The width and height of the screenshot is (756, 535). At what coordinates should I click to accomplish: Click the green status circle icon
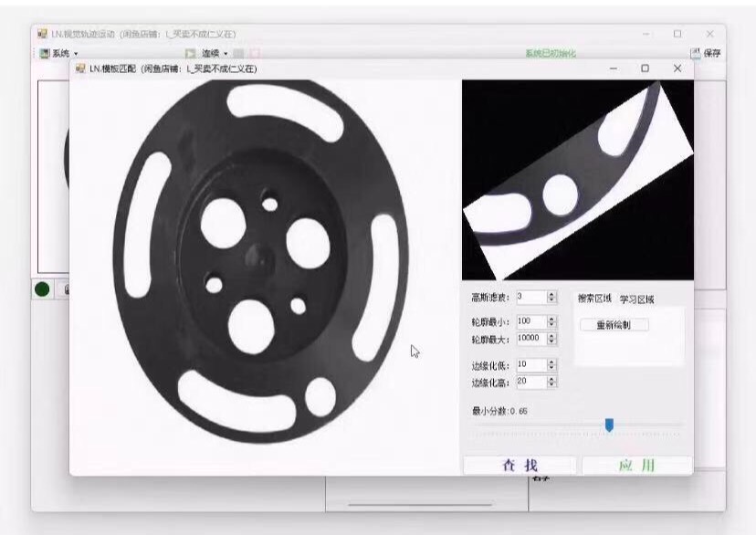tap(42, 289)
